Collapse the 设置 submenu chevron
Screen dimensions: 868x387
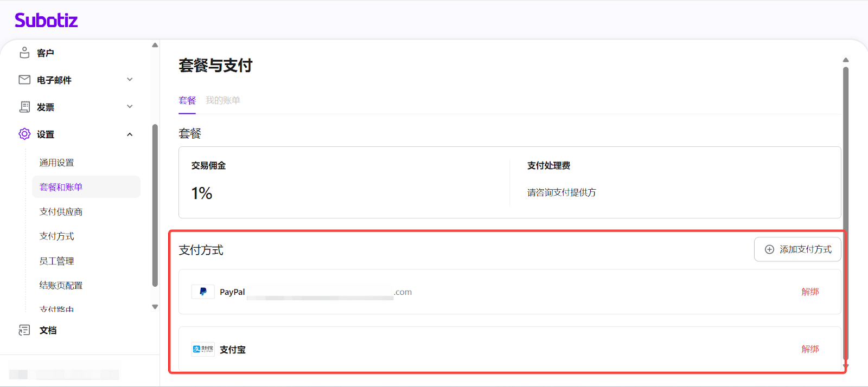tap(130, 134)
